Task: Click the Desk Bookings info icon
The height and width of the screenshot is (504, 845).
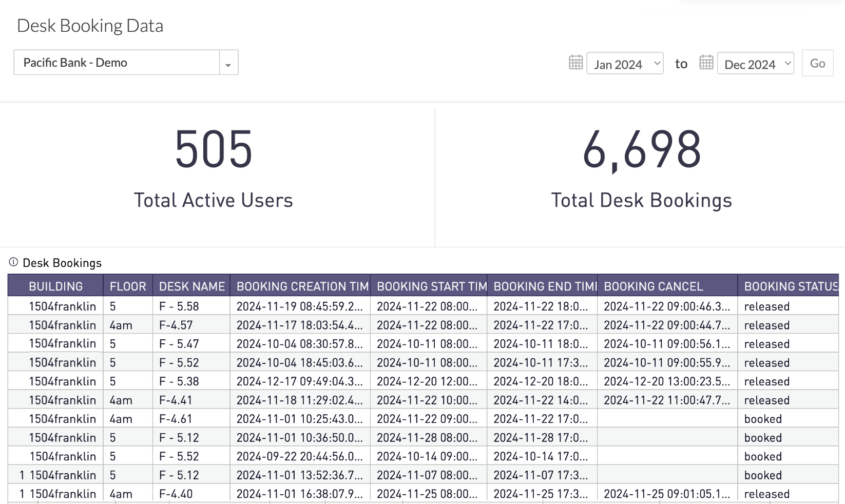Action: tap(13, 262)
